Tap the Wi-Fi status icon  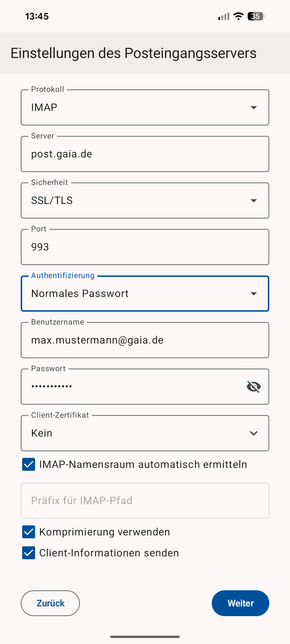[239, 16]
